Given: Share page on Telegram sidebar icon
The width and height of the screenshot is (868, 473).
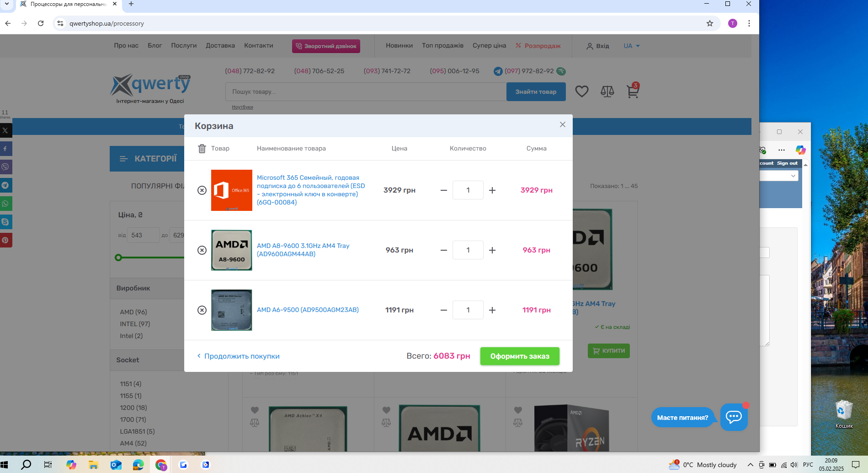Looking at the screenshot, I should point(5,185).
